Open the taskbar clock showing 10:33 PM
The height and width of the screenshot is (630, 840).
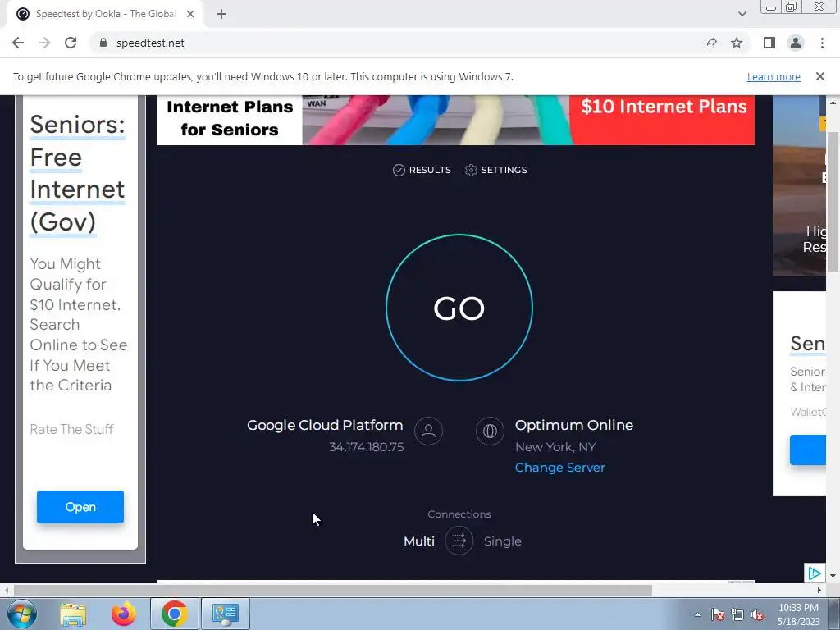[798, 614]
